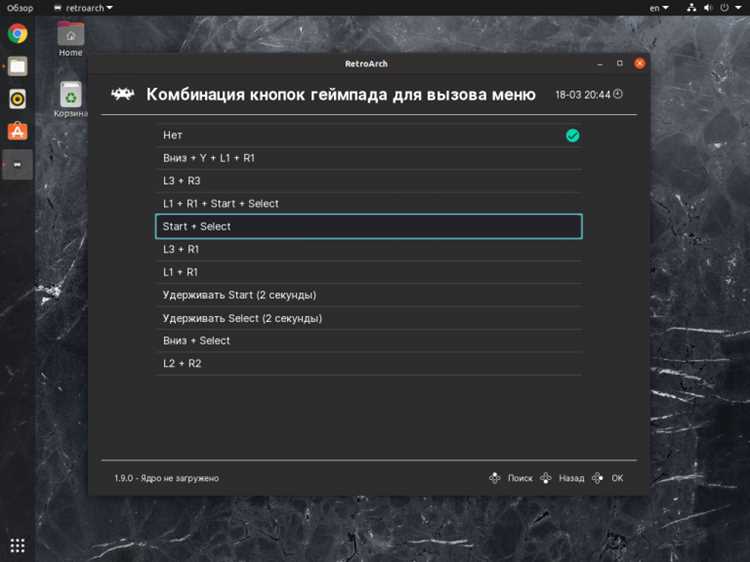Image resolution: width=750 pixels, height=562 pixels.
Task: Expand the en language dropdown
Action: click(659, 8)
